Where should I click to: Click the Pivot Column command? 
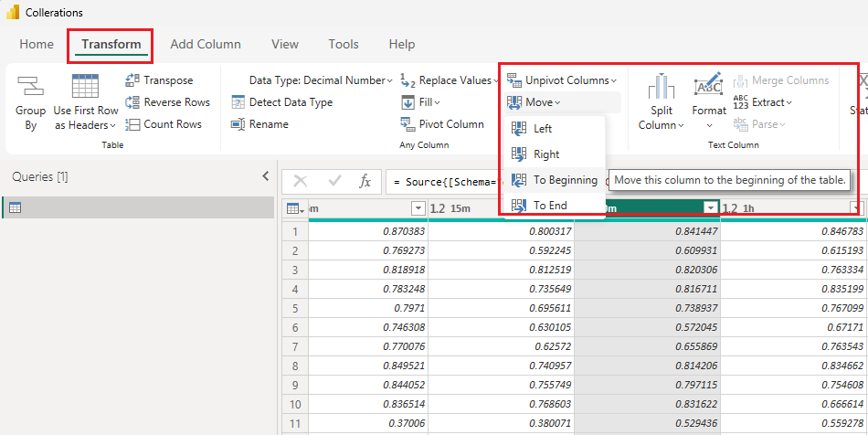442,124
